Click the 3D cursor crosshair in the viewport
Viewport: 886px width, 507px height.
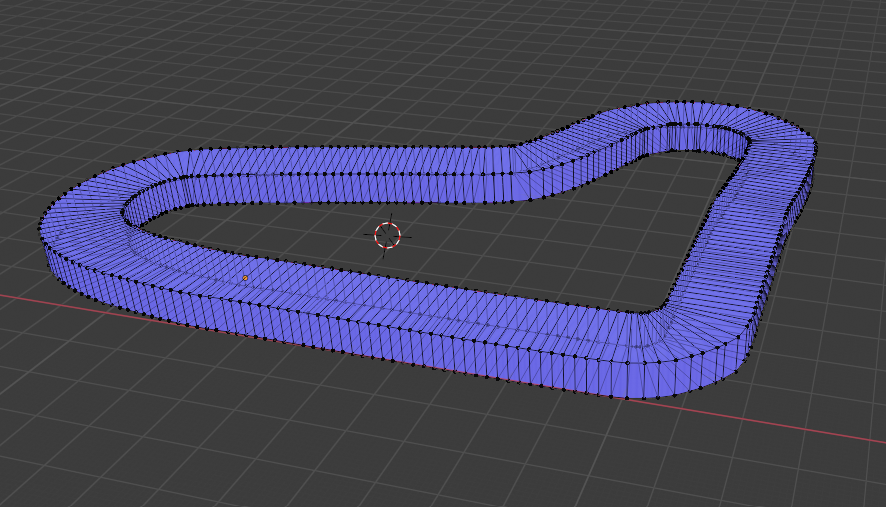[x=387, y=235]
